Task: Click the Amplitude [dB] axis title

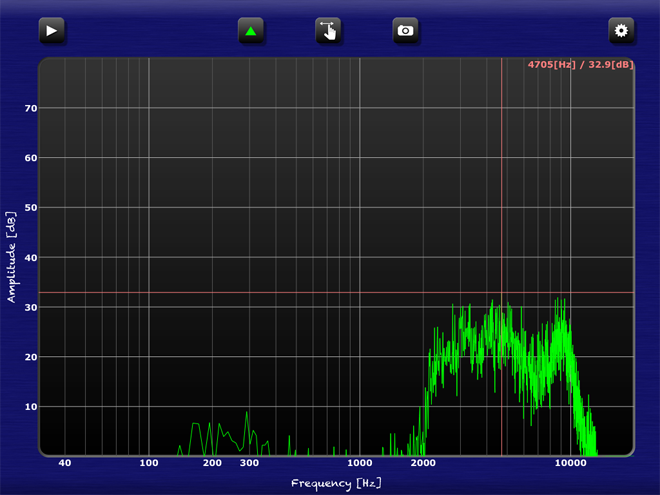Action: click(11, 257)
